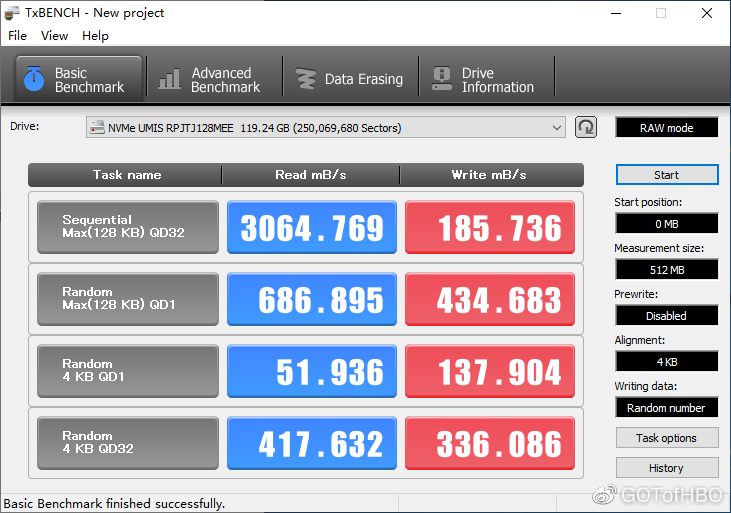Screen dimensions: 731x513
Task: Click the bar chart Advanced Benchmark icon
Action: point(170,80)
